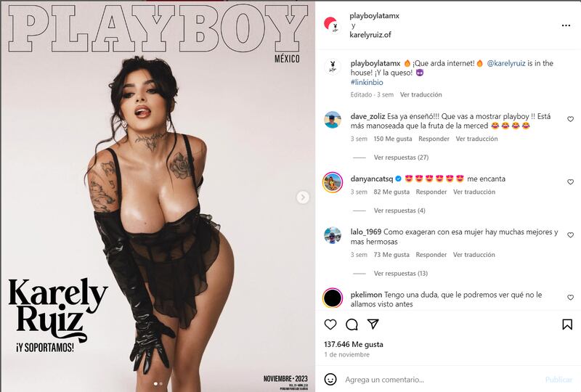Go to next photo with carousel arrow
Viewport: 581px width, 392px height.
click(303, 197)
